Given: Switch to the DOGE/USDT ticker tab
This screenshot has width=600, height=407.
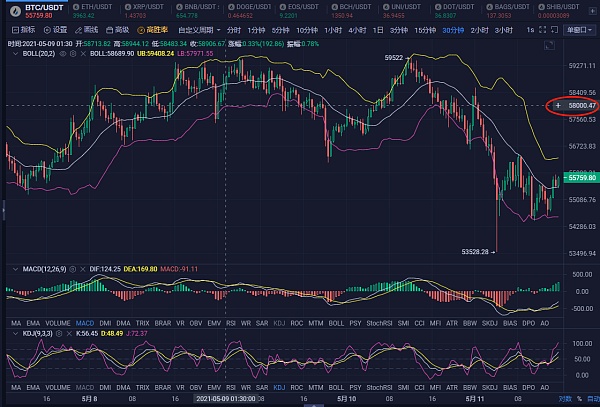Looking at the screenshot, I should pyautogui.click(x=249, y=11).
